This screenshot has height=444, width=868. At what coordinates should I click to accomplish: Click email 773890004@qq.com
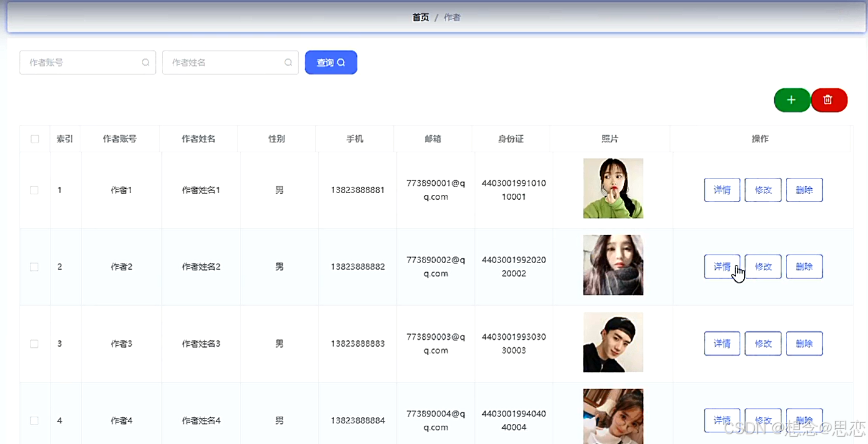pyautogui.click(x=436, y=420)
